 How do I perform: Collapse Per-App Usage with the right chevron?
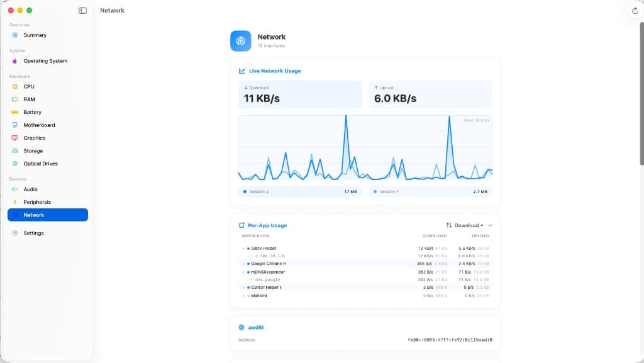[x=490, y=225]
